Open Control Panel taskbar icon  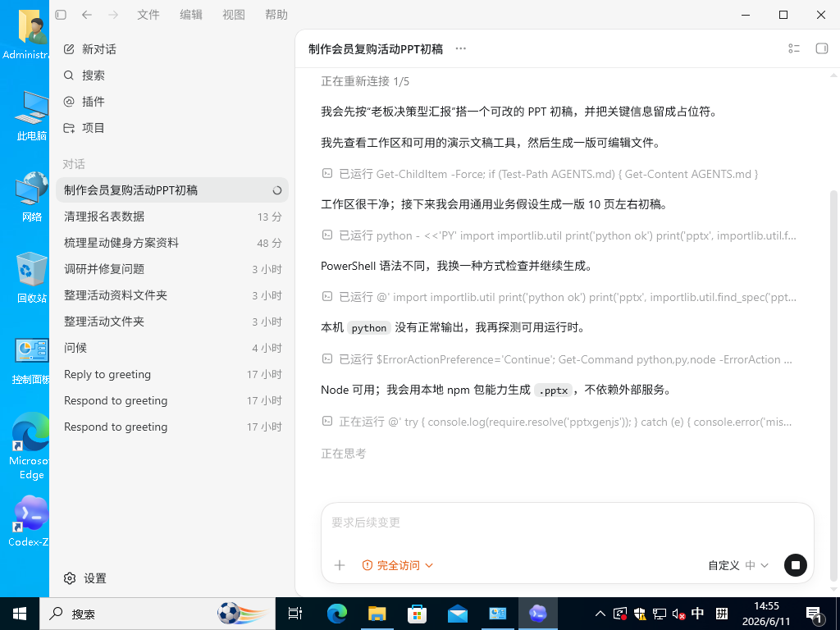pos(498,614)
